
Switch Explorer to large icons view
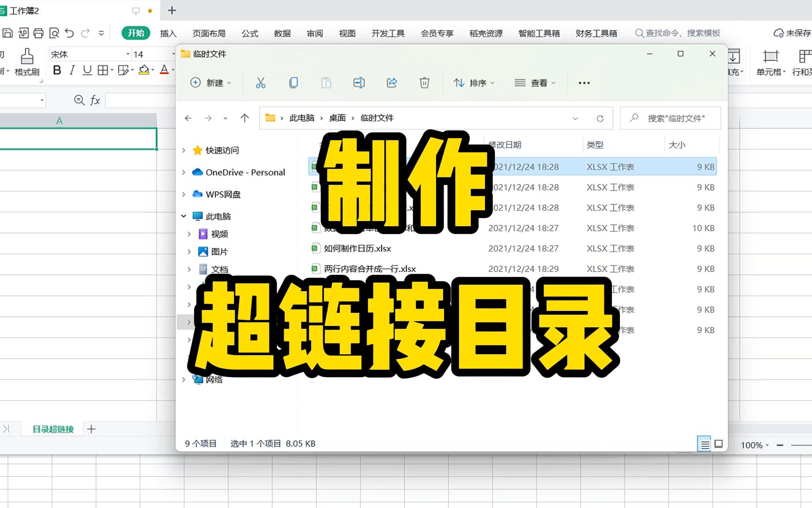[718, 444]
